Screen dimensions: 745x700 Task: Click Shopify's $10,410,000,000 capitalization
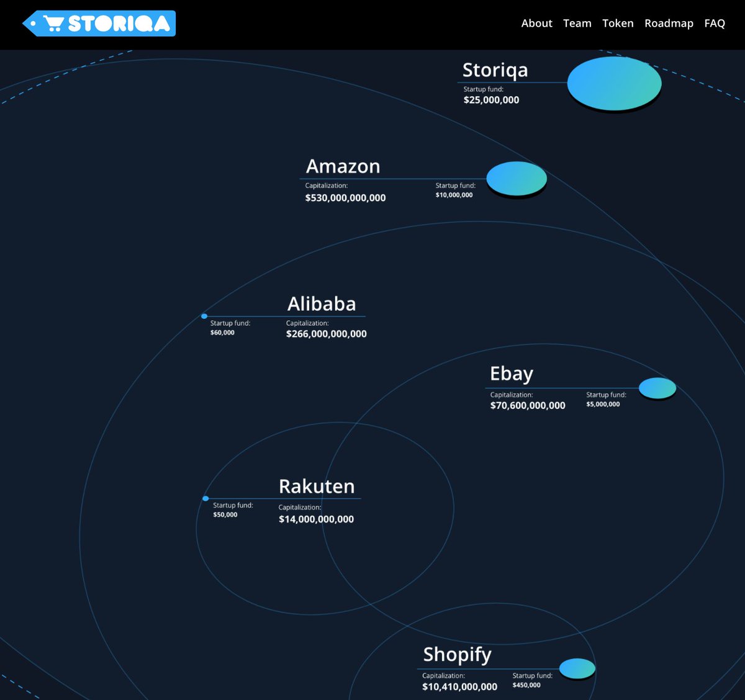tap(459, 687)
